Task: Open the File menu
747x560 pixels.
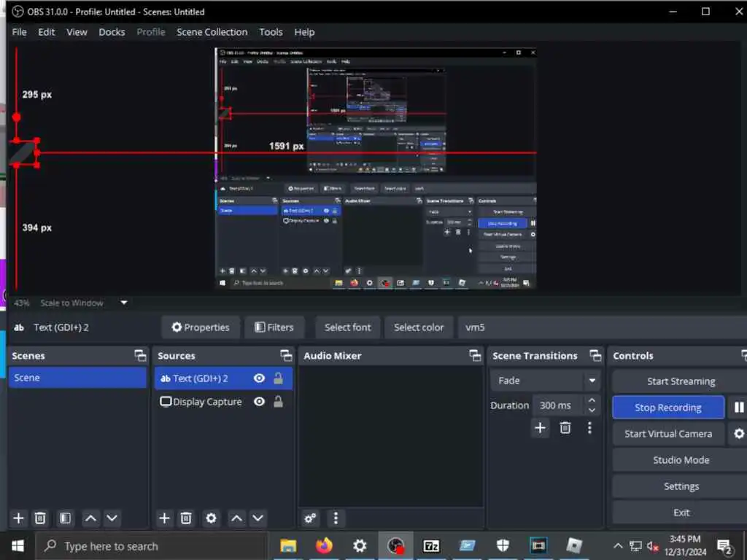Action: pos(19,32)
